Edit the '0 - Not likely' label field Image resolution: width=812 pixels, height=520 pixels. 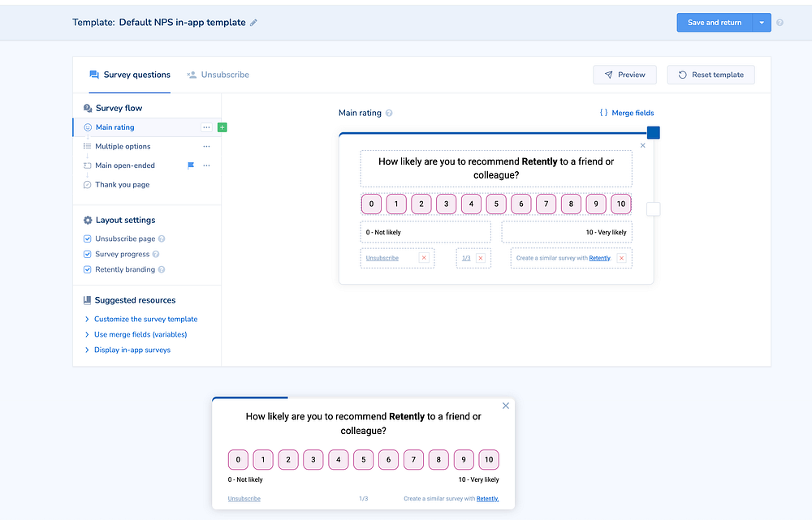tap(425, 232)
